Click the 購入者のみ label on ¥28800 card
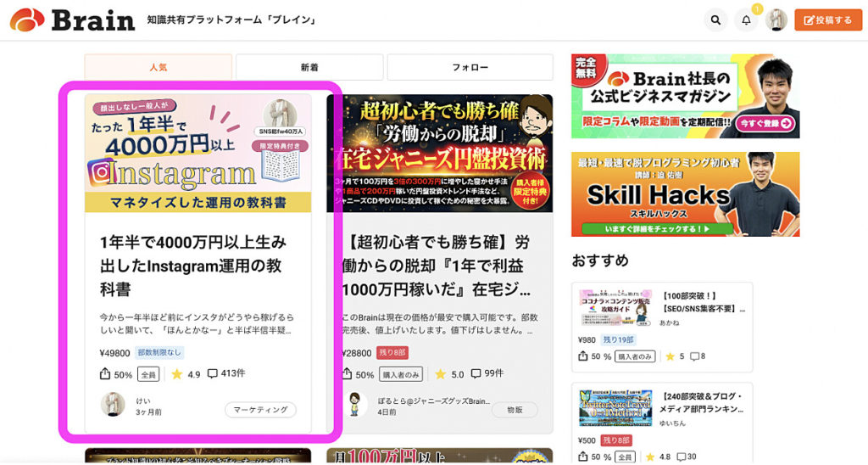 [x=401, y=375]
